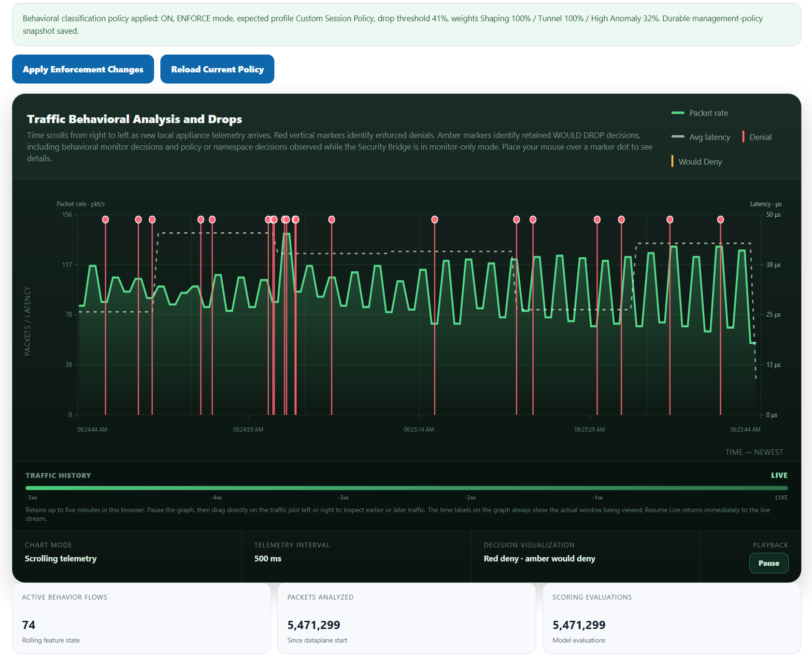Viewport: 812px width, 657px height.
Task: Click the Packets Analyzed count 5,471,299
Action: [313, 625]
